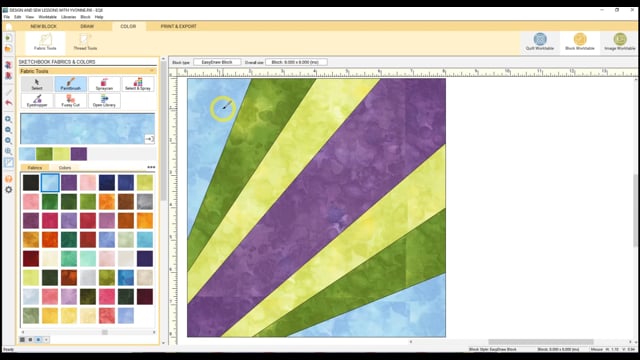Activate the Fussy Cut tool
This screenshot has height=360, width=640.
pyautogui.click(x=71, y=101)
